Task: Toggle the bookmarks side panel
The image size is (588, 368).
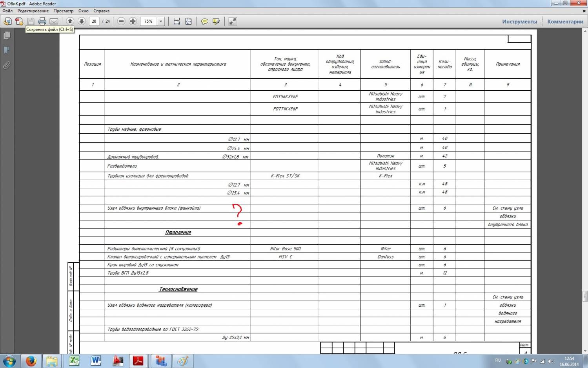Action: (7, 50)
